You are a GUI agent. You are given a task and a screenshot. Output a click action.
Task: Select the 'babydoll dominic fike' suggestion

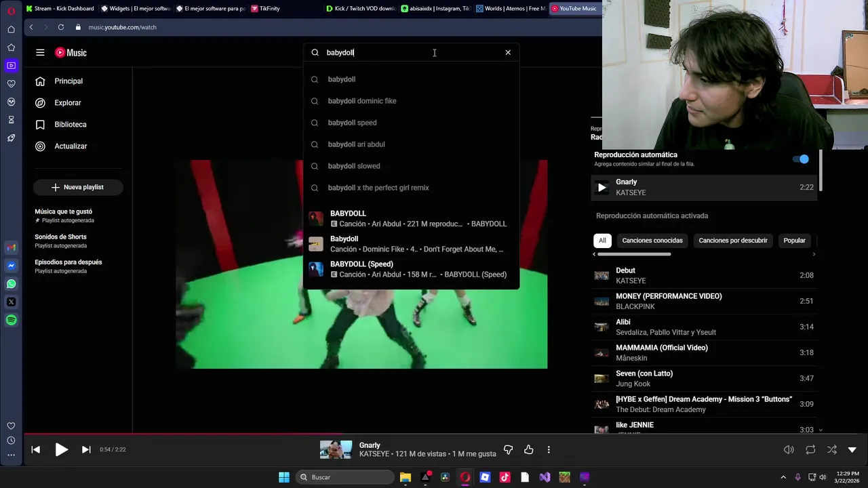tap(410, 101)
